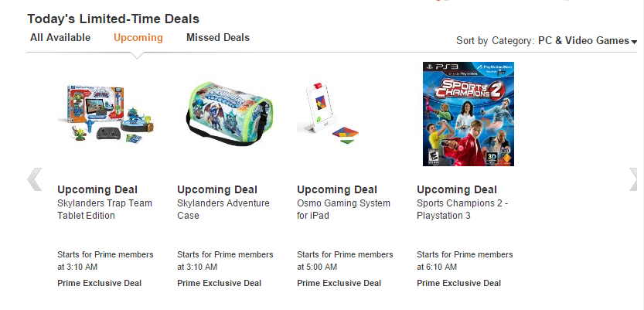Open the Skylanders Adventure Case title link

pos(223,210)
